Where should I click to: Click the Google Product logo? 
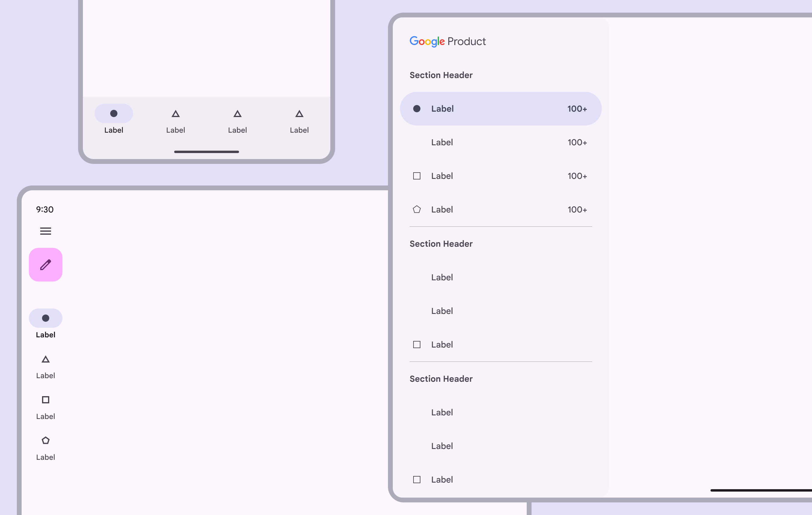[447, 41]
